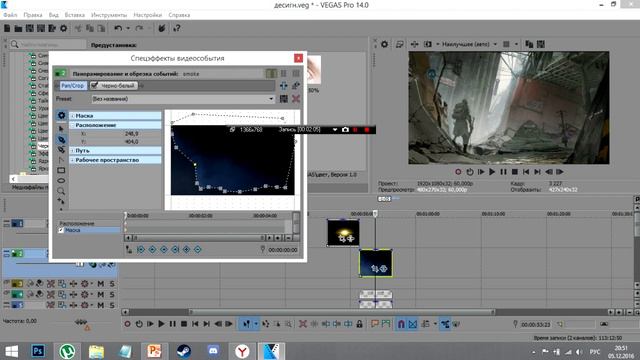This screenshot has height=360, width=640.
Task: Open the preview quality Наилучшее (авто) dropdown
Action: (x=469, y=44)
